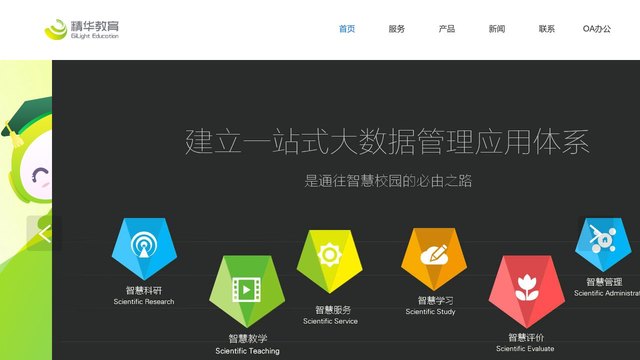Open the 服务 menu item
The height and width of the screenshot is (360, 640).
397,29
